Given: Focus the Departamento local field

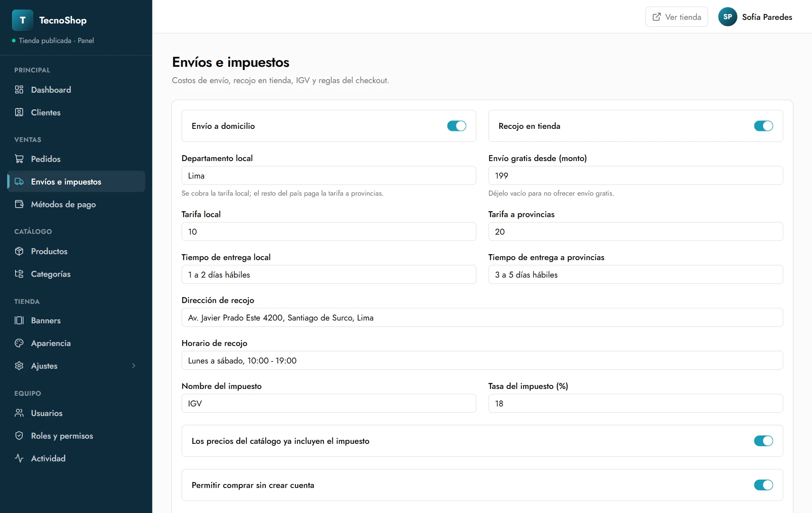Looking at the screenshot, I should (x=329, y=175).
